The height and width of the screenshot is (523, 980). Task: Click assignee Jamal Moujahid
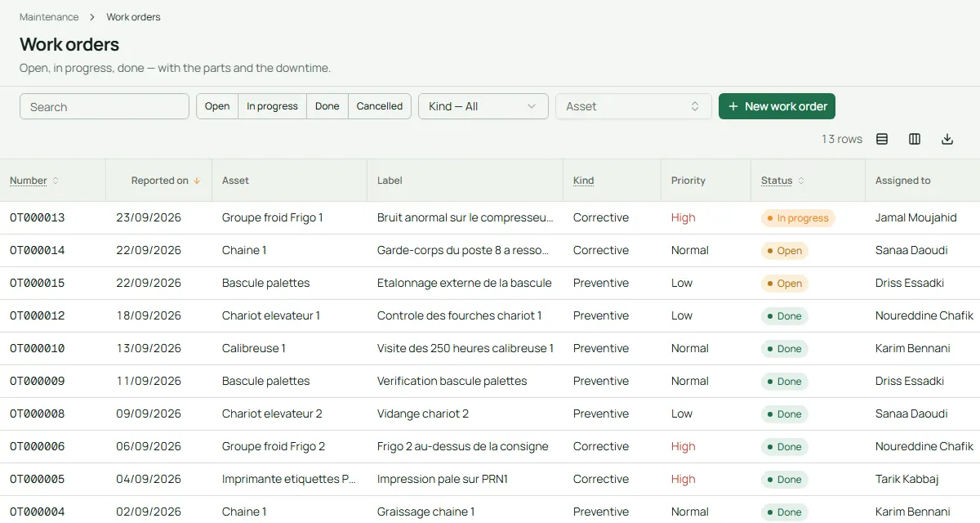click(915, 218)
